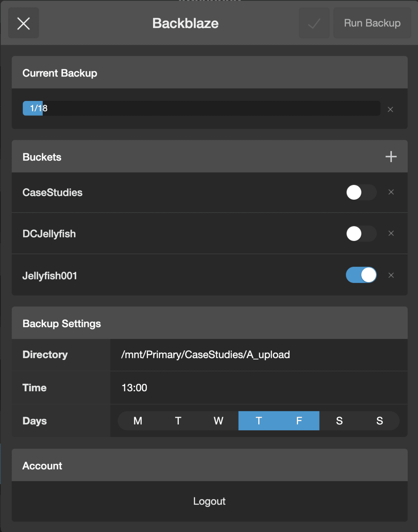Click the checkmark confirm icon
The height and width of the screenshot is (532, 418).
click(314, 23)
